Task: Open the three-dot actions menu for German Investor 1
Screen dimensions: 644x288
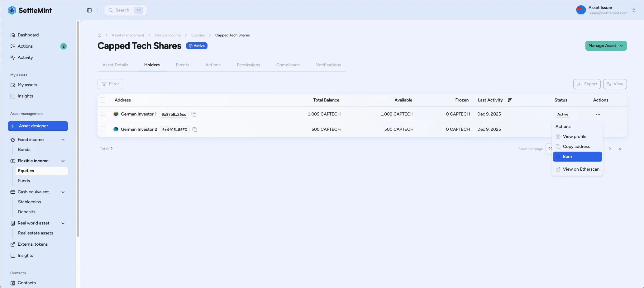Action: click(x=598, y=114)
